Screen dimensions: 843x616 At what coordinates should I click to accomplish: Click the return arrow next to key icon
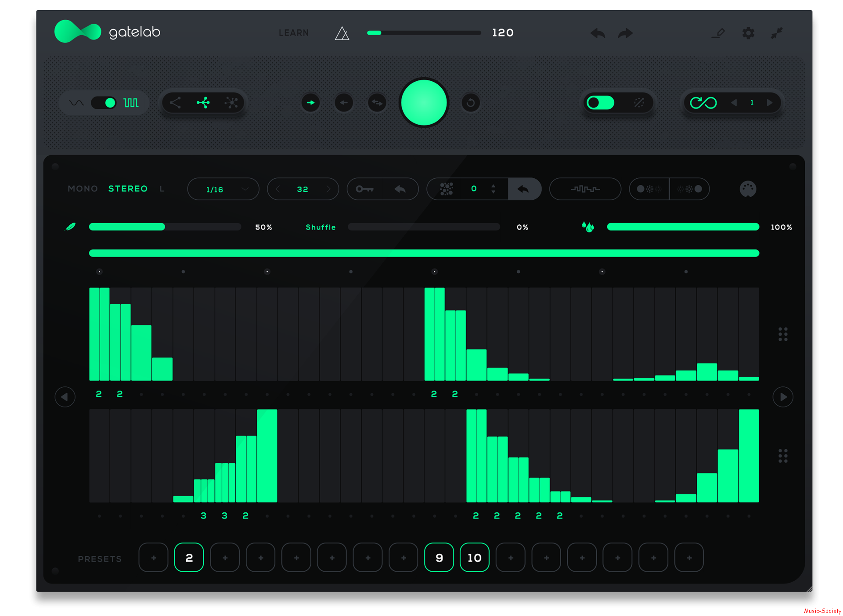(400, 189)
